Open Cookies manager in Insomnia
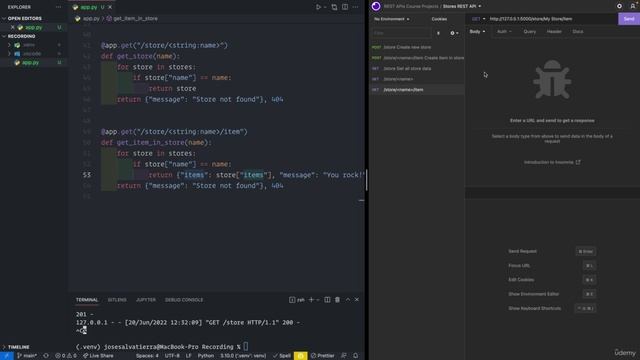 [x=439, y=19]
